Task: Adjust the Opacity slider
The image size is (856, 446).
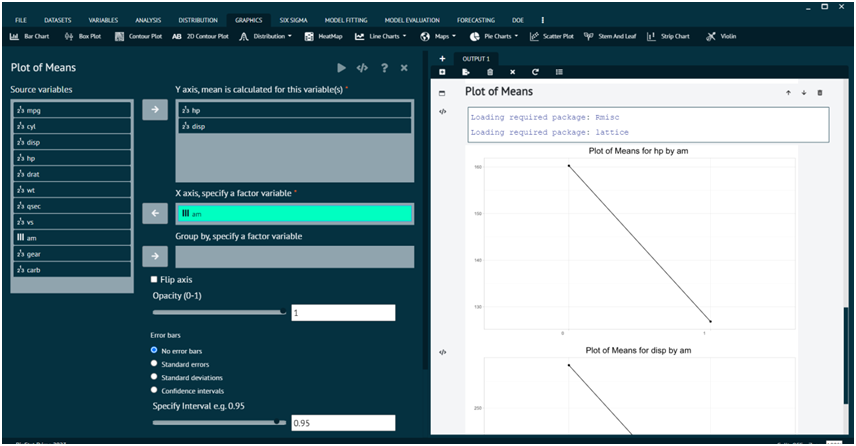Action: [x=219, y=312]
